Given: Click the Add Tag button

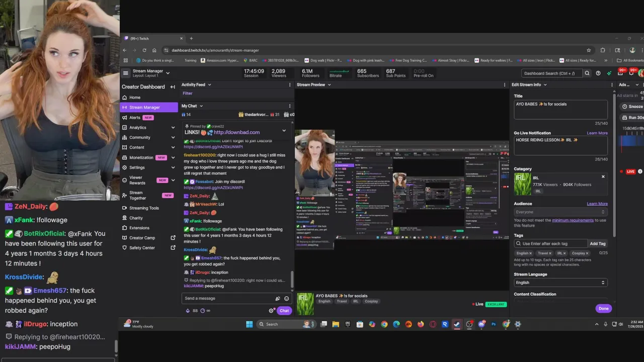Looking at the screenshot, I should (598, 244).
